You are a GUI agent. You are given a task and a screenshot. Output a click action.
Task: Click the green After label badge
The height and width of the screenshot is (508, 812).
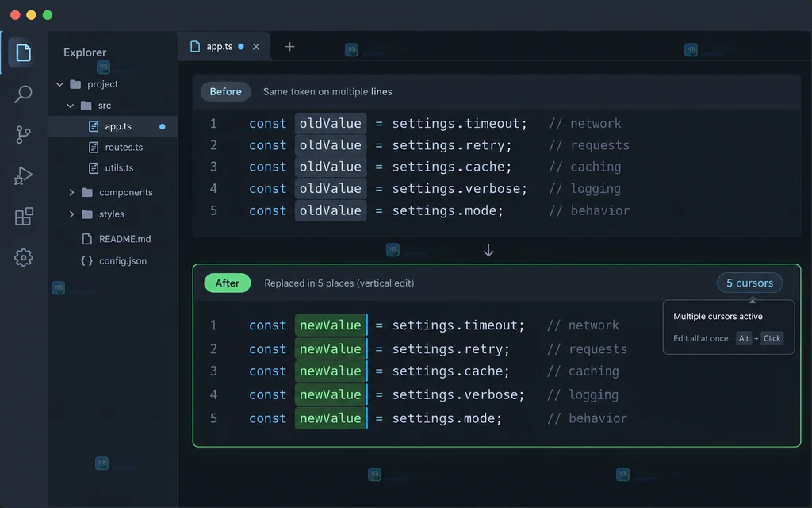coord(228,283)
